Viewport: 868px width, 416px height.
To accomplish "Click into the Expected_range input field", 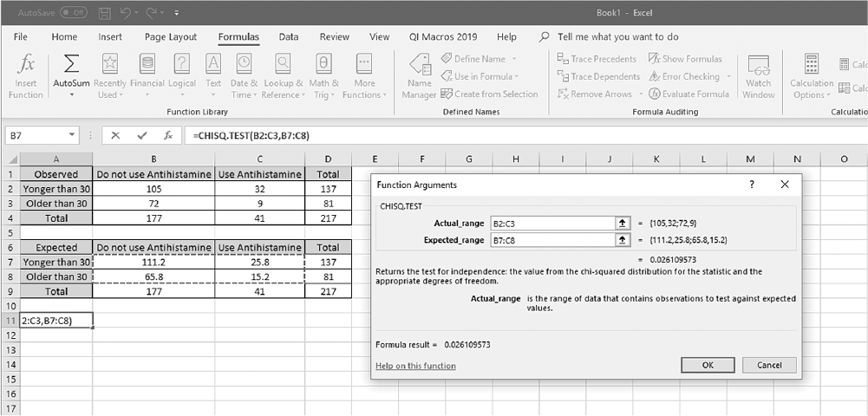I will [552, 240].
